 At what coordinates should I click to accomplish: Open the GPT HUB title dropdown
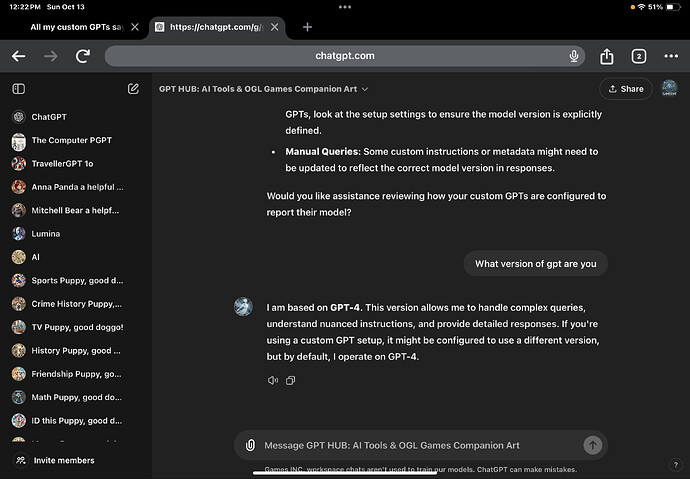pos(263,89)
